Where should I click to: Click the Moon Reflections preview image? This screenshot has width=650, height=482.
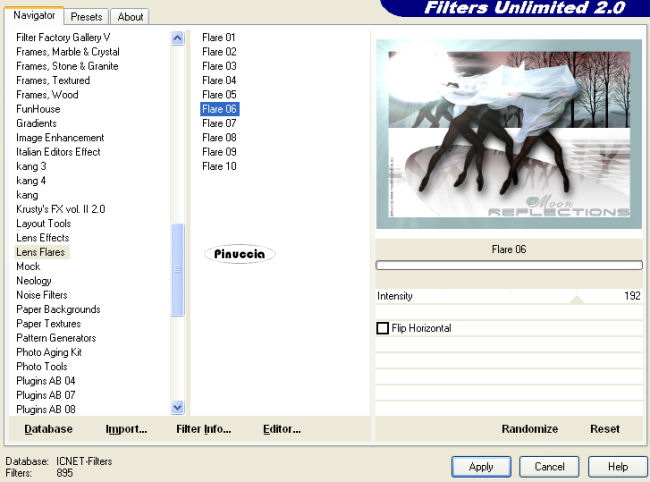(509, 134)
